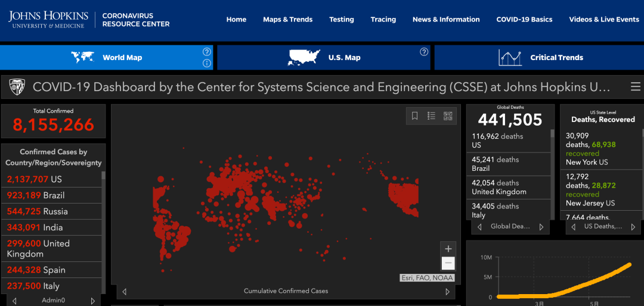Open Videos & Live Events menu

point(603,19)
